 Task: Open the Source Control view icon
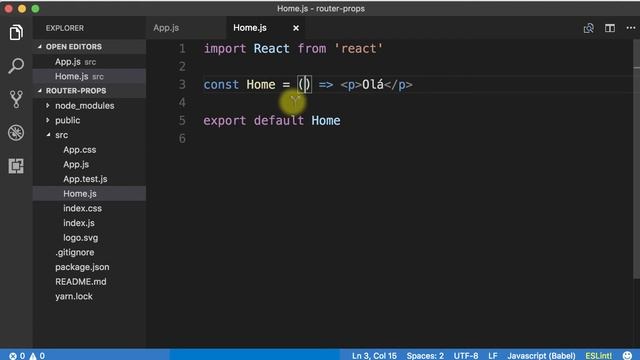pos(16,99)
